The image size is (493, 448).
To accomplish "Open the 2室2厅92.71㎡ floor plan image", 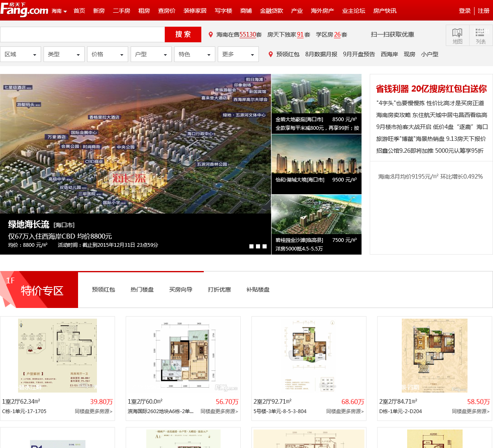I will (309, 356).
